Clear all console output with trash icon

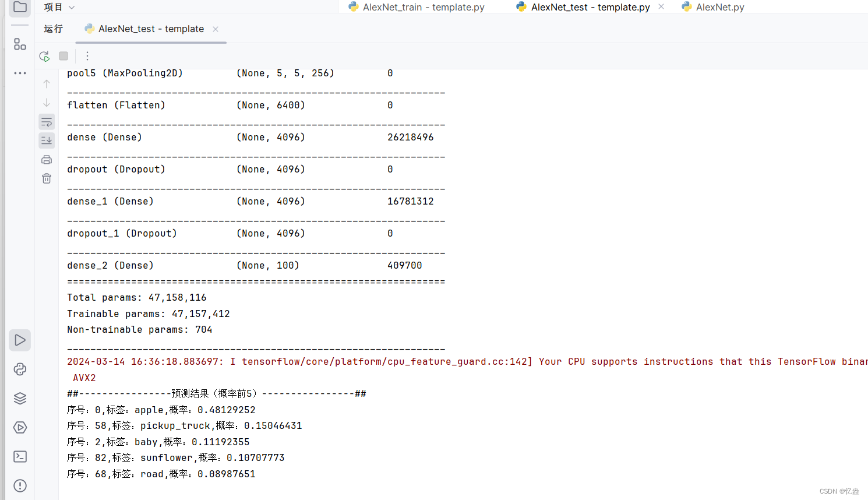coord(47,178)
